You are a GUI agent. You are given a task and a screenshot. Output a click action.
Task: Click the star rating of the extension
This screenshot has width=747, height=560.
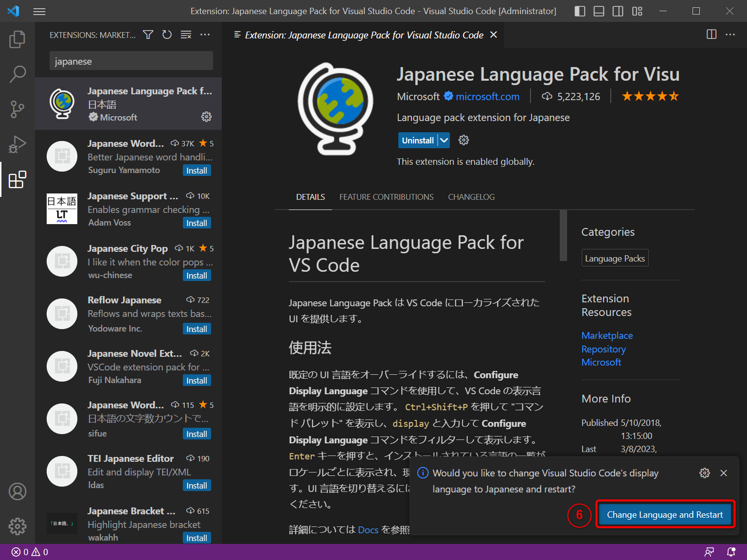point(650,96)
